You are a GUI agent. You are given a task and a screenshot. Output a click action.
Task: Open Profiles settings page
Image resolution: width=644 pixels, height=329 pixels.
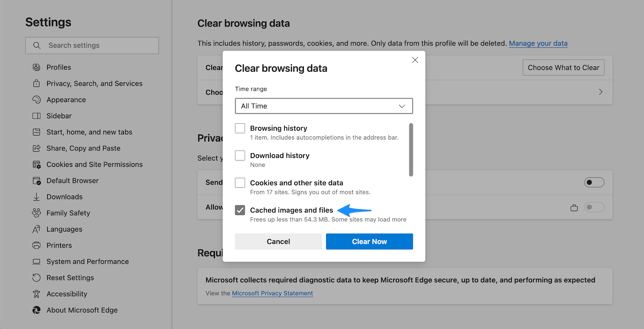click(59, 67)
